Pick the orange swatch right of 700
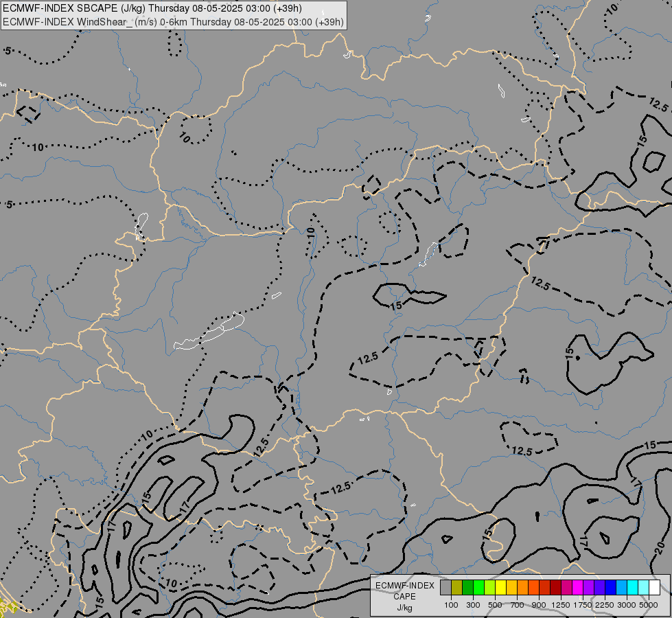 pyautogui.click(x=522, y=587)
